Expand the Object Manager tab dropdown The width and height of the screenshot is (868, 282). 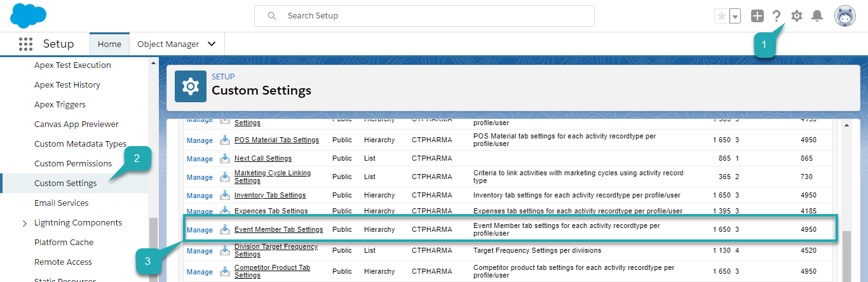click(212, 44)
